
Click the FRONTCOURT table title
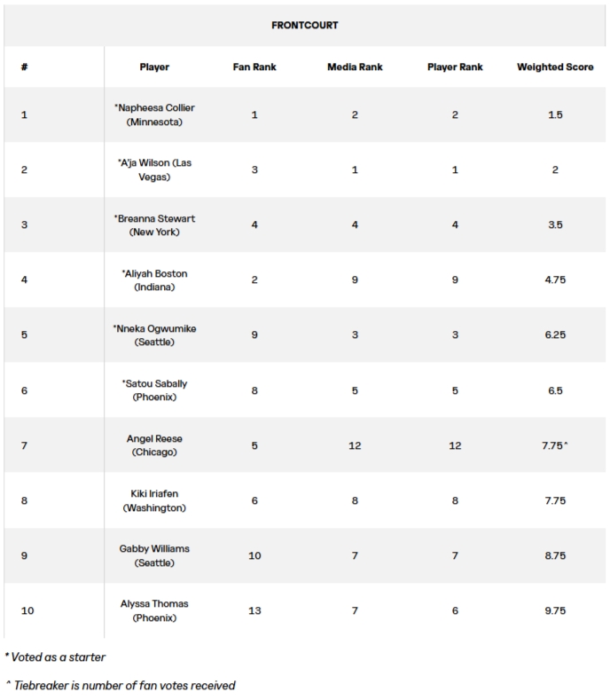(x=304, y=25)
